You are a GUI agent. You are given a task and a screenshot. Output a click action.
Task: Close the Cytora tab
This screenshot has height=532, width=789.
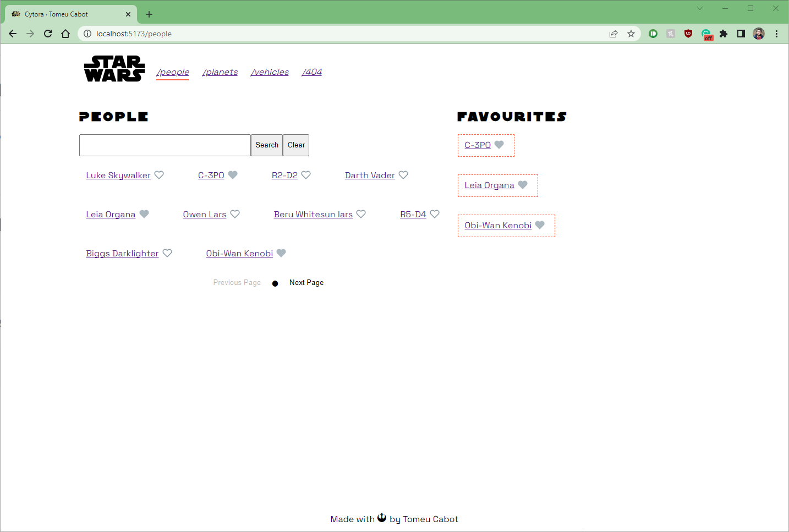click(128, 14)
